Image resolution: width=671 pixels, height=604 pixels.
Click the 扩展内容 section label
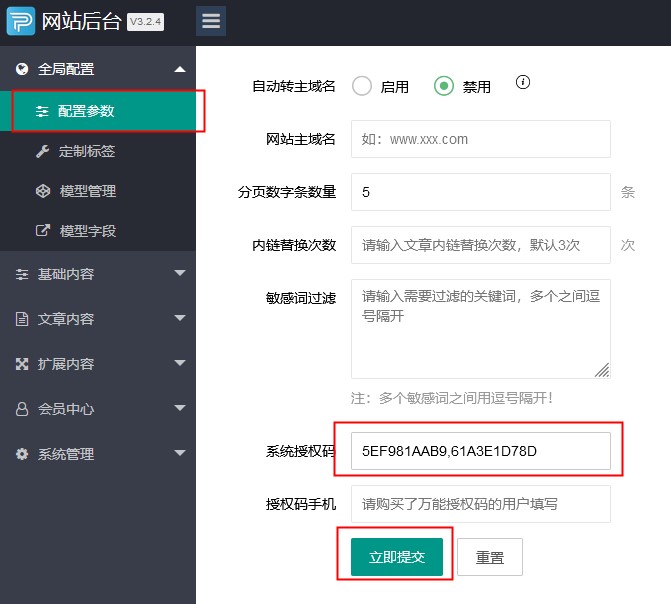[x=66, y=364]
